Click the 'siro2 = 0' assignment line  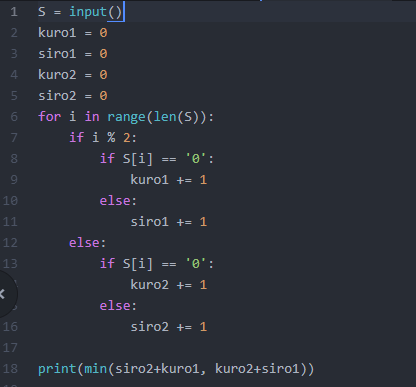pyautogui.click(x=73, y=96)
